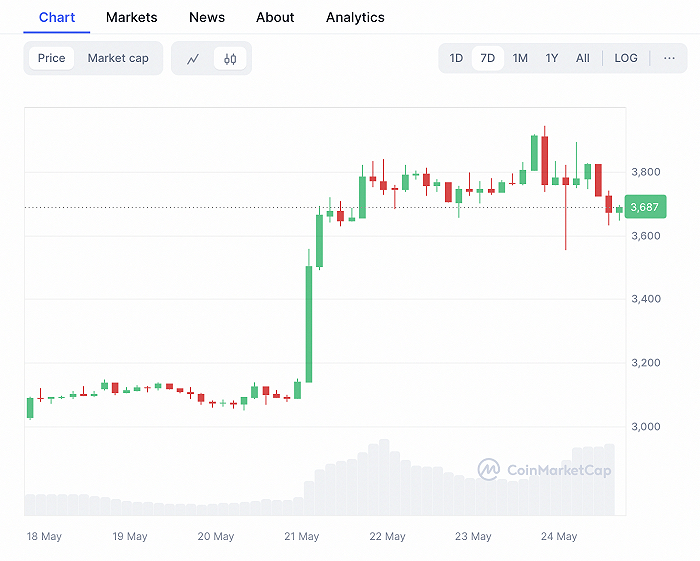The image size is (700, 561).
Task: Switch range to 1Y
Action: (x=552, y=58)
